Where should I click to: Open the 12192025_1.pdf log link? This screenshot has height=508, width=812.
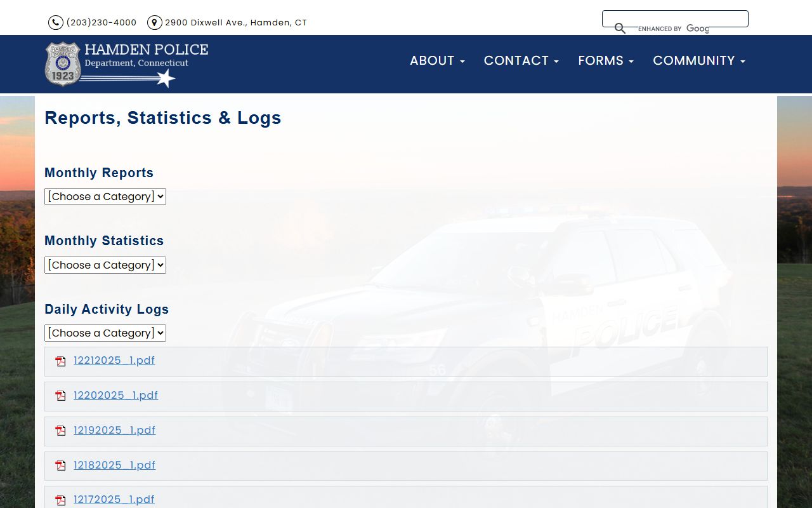click(114, 431)
